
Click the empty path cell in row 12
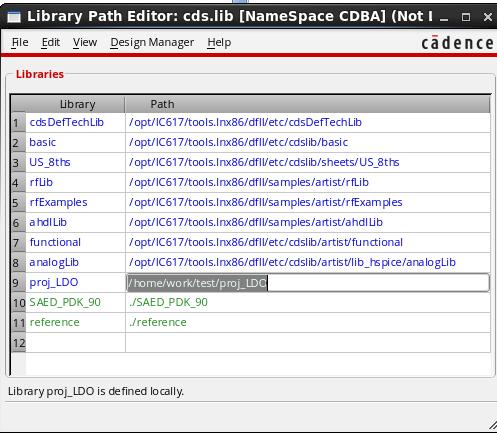click(308, 343)
